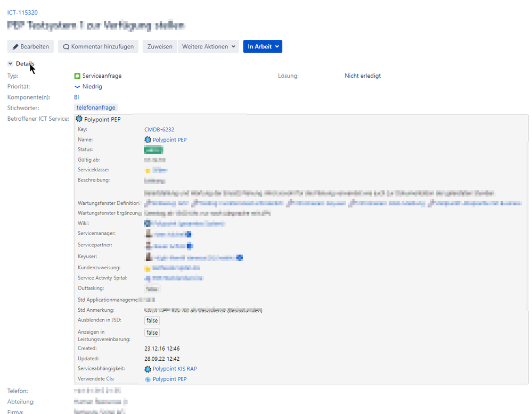Image resolution: width=532 pixels, height=414 pixels.
Task: Collapse the Details section chevron
Action: click(10, 63)
